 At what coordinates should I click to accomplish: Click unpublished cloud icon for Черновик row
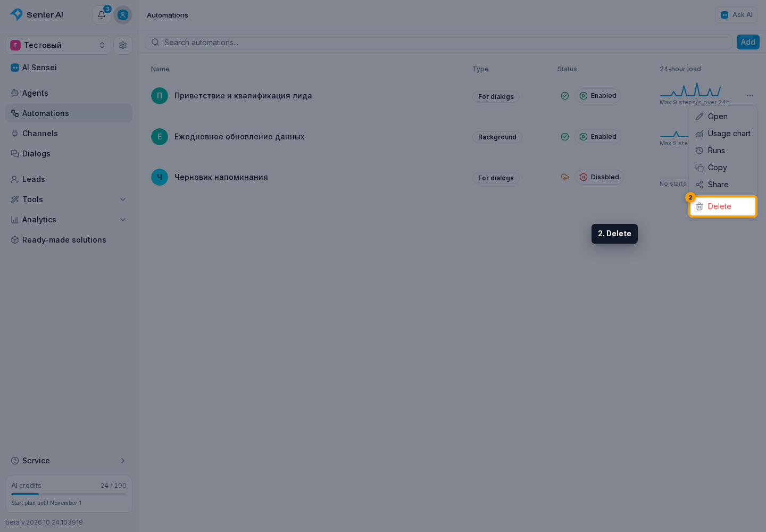[565, 177]
